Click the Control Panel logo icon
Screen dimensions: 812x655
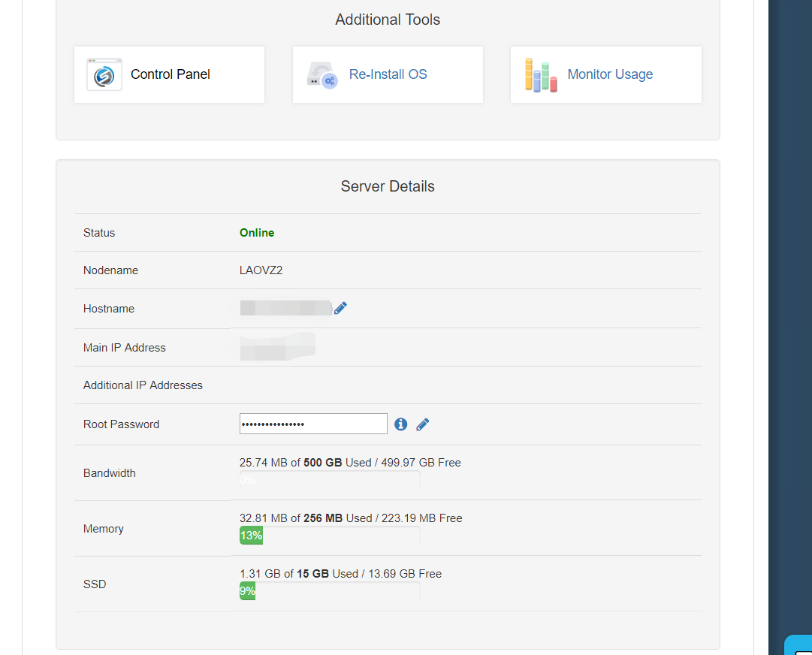pos(104,74)
